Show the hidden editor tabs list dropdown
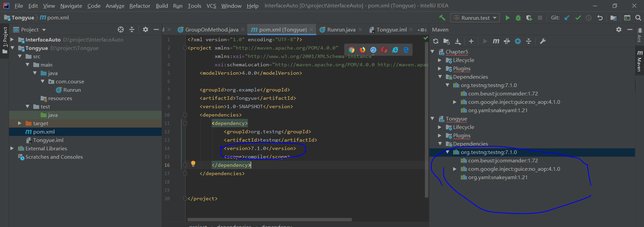The width and height of the screenshot is (644, 227). pos(422,30)
